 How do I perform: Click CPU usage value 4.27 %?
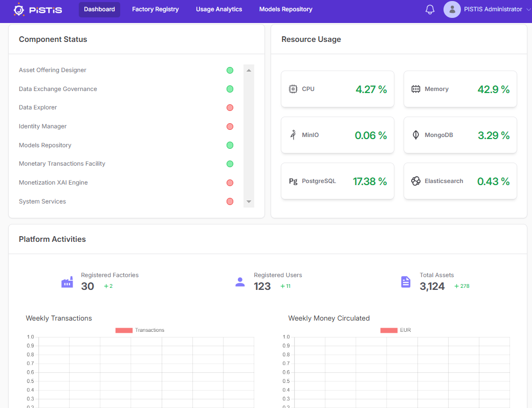[371, 89]
